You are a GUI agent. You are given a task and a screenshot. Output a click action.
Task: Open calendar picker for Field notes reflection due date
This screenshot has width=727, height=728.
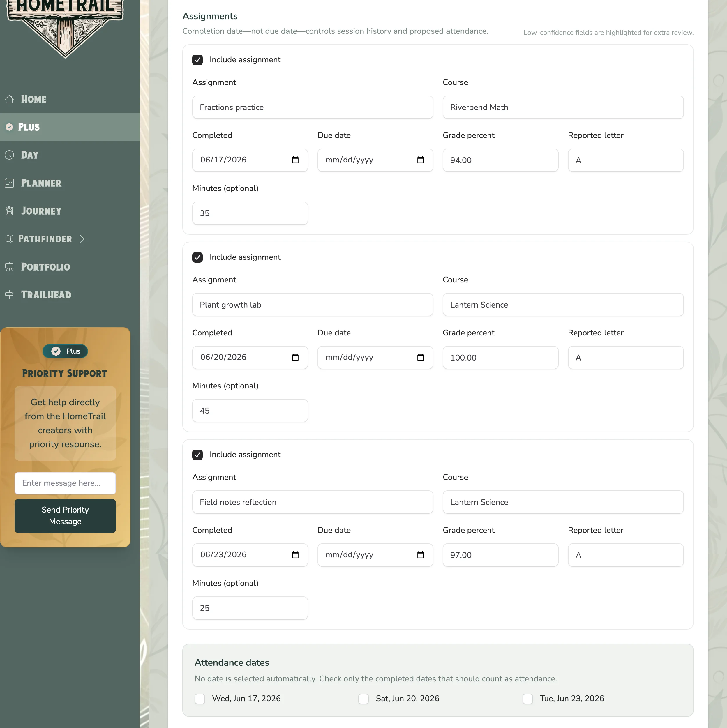click(420, 555)
